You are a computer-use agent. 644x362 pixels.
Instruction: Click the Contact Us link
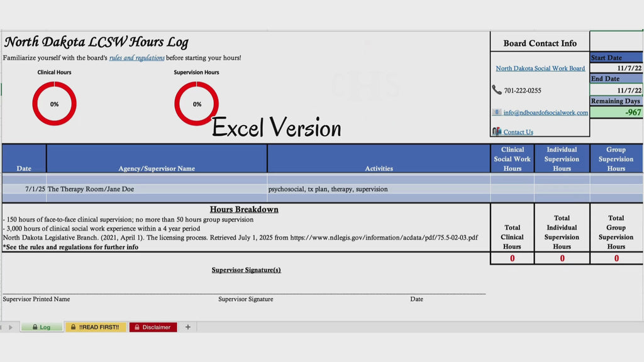(518, 132)
